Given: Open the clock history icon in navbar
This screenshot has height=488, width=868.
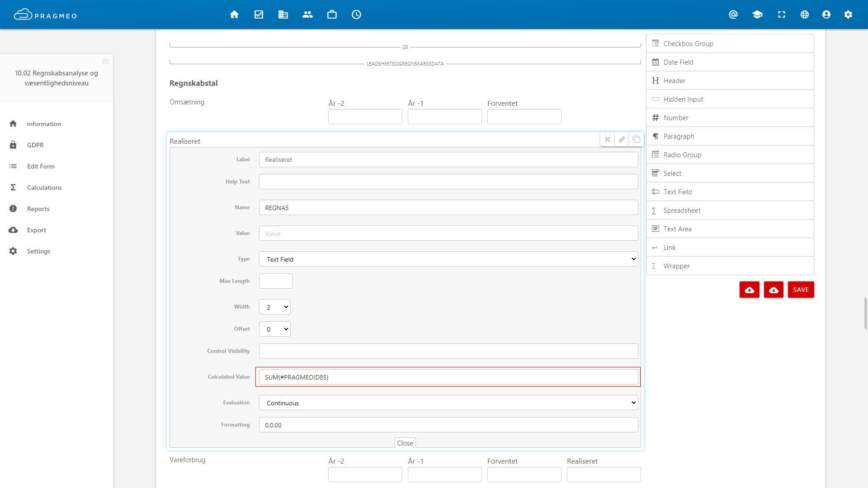Looking at the screenshot, I should click(356, 14).
